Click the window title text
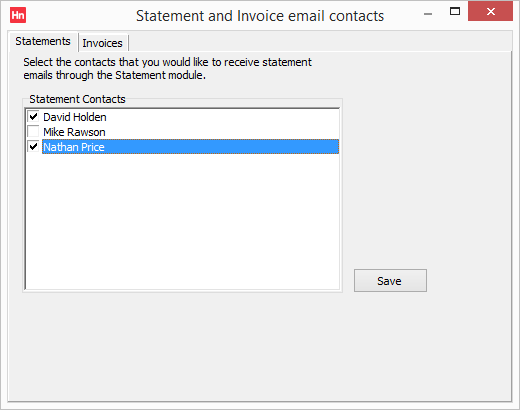This screenshot has width=520, height=410. [x=260, y=16]
